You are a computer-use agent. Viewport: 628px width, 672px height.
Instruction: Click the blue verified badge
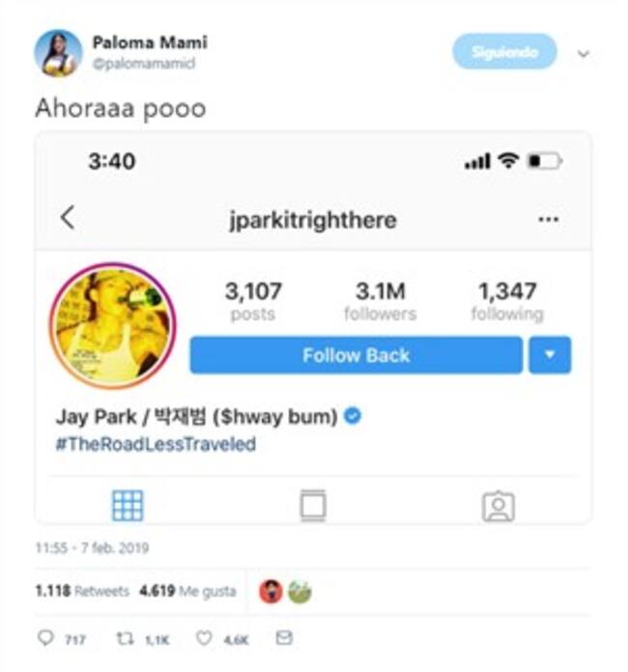[353, 416]
